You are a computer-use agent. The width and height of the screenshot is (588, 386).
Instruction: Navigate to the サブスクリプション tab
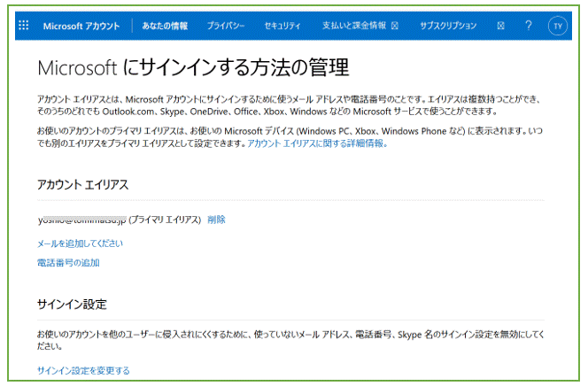[448, 27]
